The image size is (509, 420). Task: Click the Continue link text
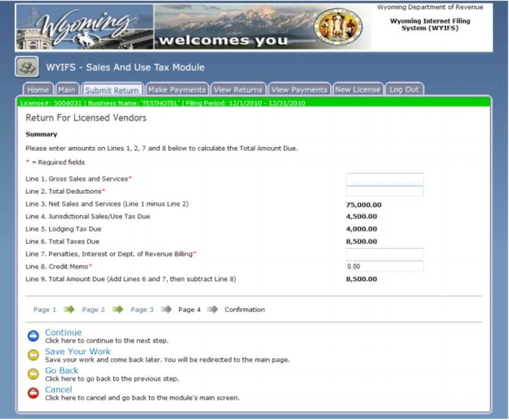pos(63,331)
